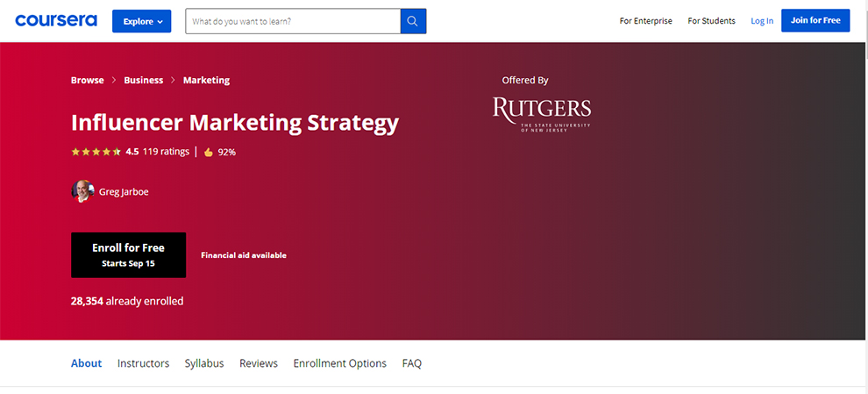Click the Influencer Marketing Strategy title

(235, 123)
